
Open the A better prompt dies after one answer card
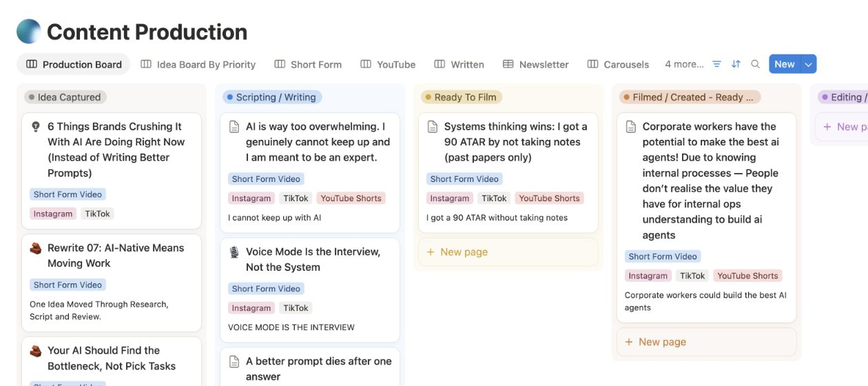(310, 367)
